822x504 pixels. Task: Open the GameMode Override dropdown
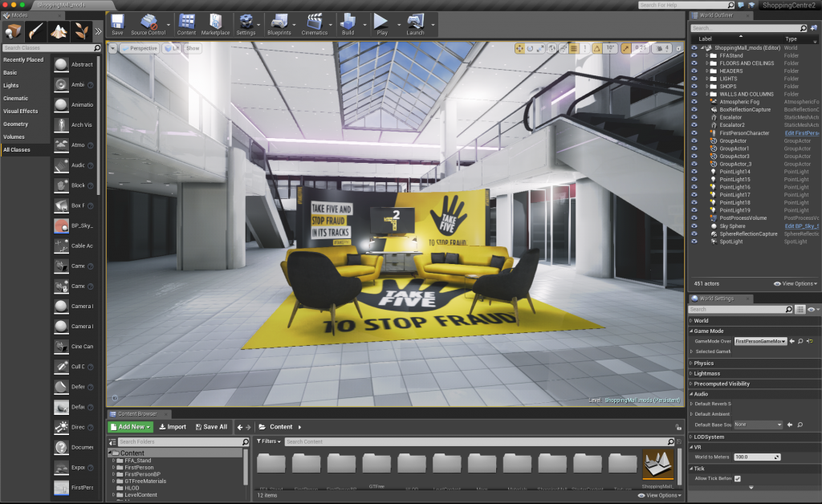pyautogui.click(x=760, y=341)
